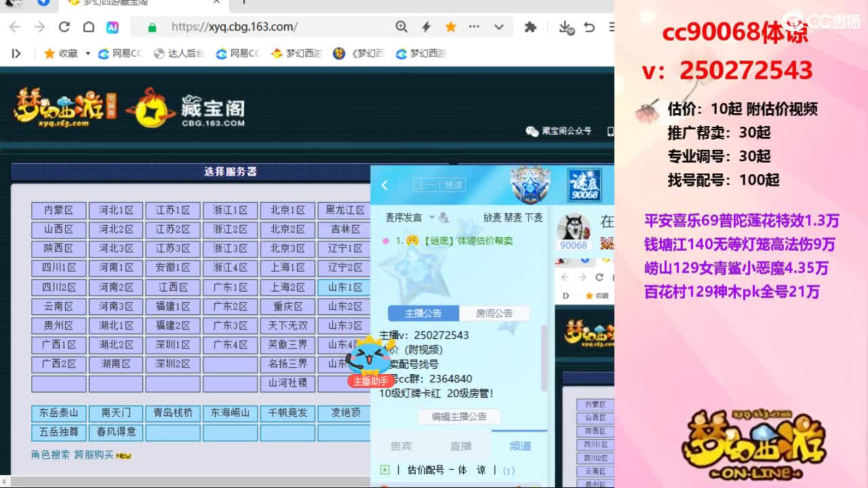Click the green play icon beside 估价配号
868x488 pixels.
click(x=385, y=470)
